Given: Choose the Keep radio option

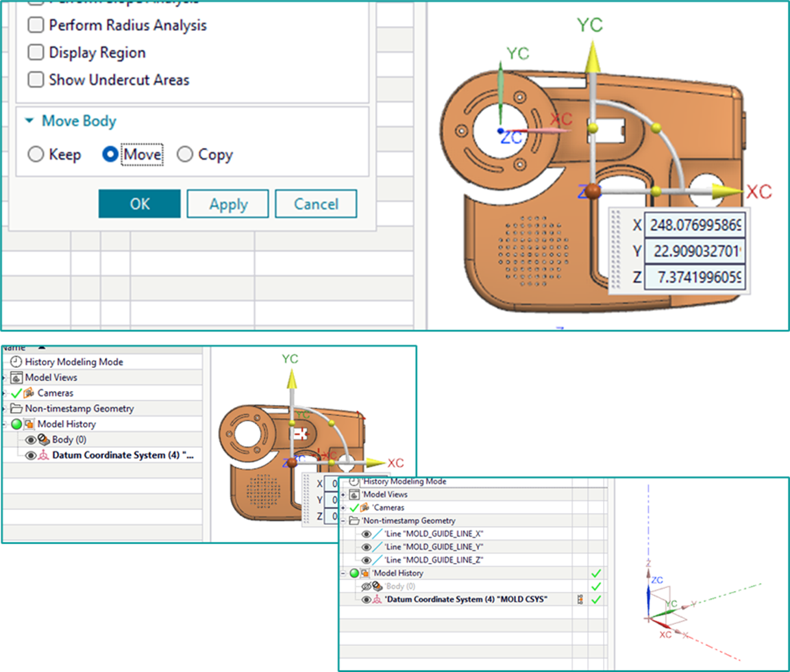Looking at the screenshot, I should tap(36, 155).
